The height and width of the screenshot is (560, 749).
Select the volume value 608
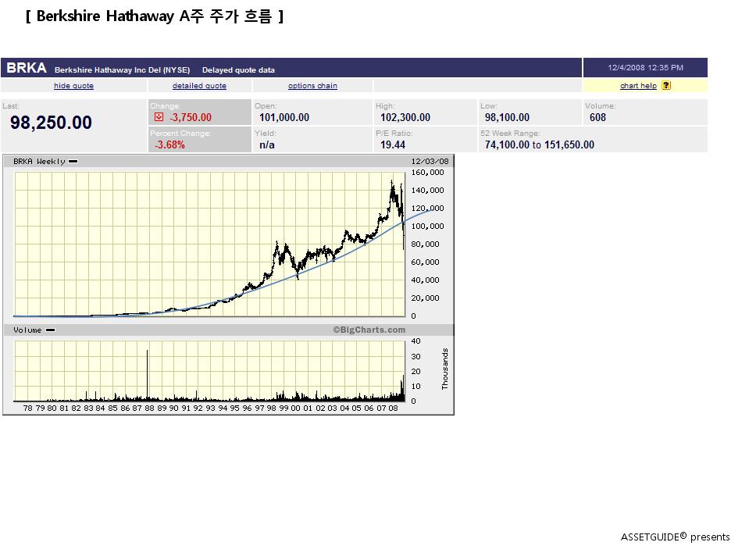click(597, 117)
